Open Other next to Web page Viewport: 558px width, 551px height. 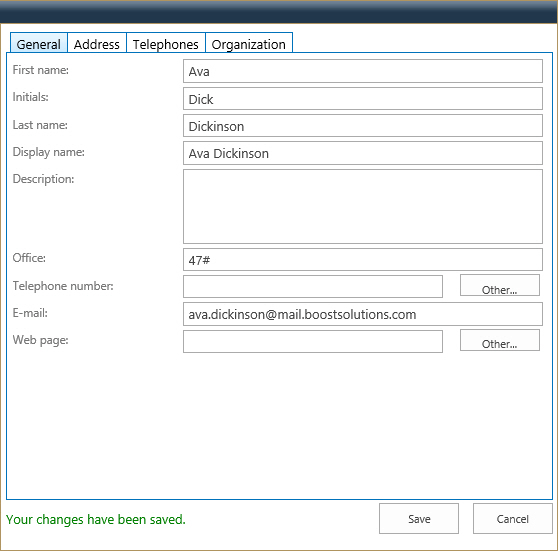click(x=500, y=340)
